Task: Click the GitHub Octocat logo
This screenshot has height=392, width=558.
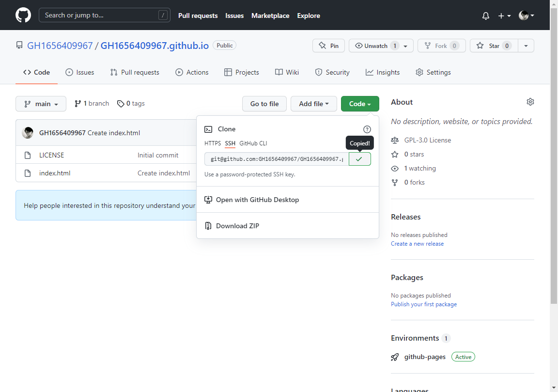Action: click(x=23, y=15)
